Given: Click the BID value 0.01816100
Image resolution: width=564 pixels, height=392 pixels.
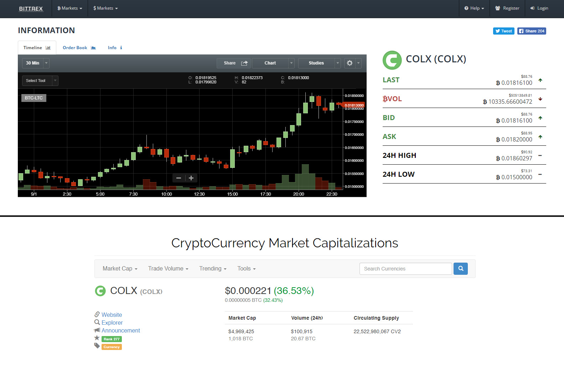Looking at the screenshot, I should tap(514, 120).
